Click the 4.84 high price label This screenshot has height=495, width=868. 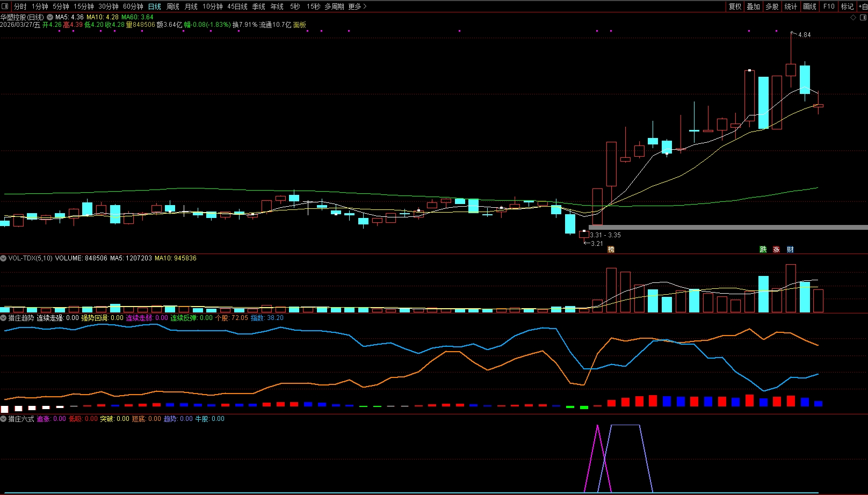[x=805, y=35]
